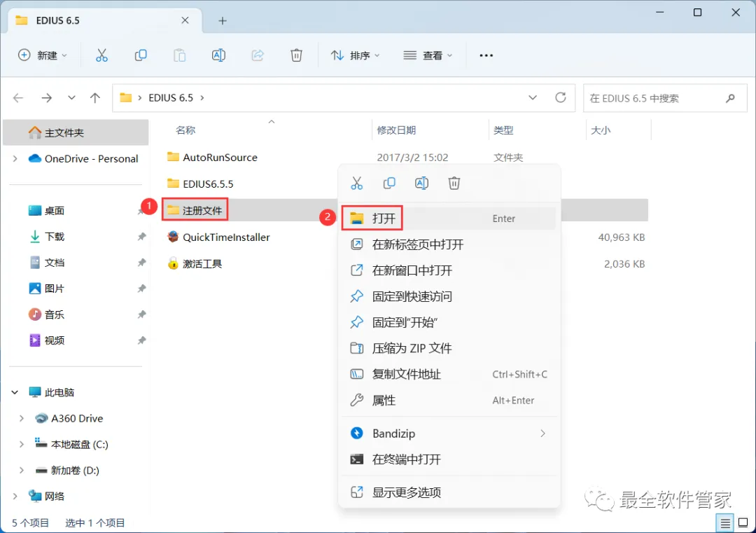Screen dimensions: 756x533
Task: Click the Cut scissors icon in toolbar
Action: pyautogui.click(x=101, y=55)
